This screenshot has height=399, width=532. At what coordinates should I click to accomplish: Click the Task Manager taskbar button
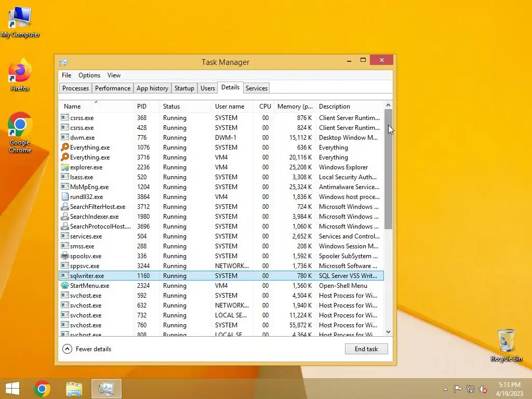pyautogui.click(x=106, y=389)
